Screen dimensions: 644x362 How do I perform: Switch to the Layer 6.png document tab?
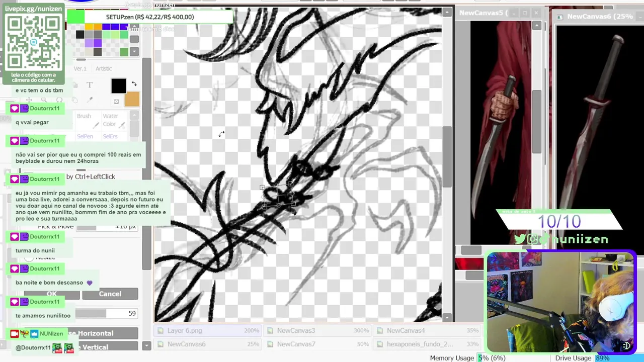pos(208,330)
